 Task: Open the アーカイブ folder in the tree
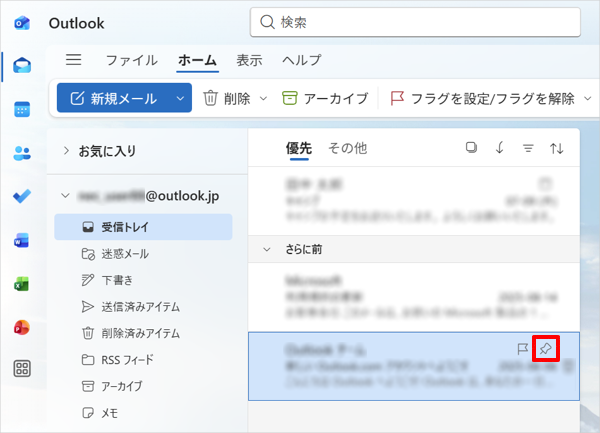pyautogui.click(x=143, y=386)
